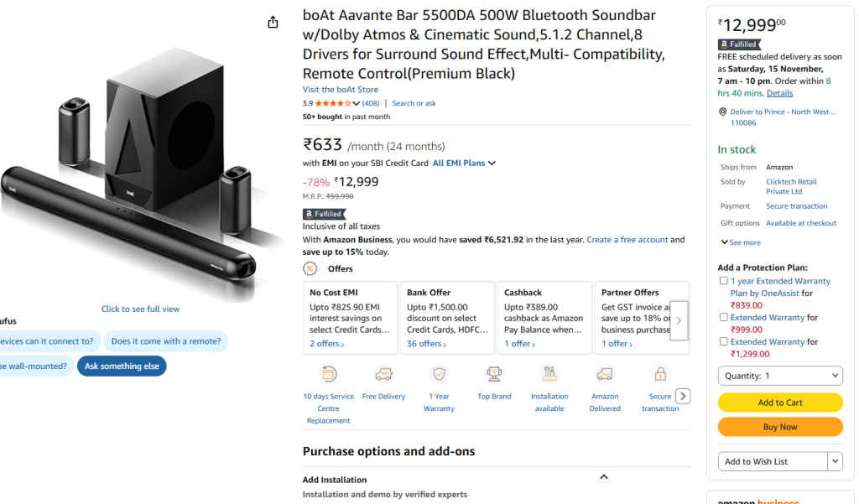This screenshot has width=859, height=504.
Task: Select the 10 days Service Centre Replacement icon
Action: click(x=328, y=375)
